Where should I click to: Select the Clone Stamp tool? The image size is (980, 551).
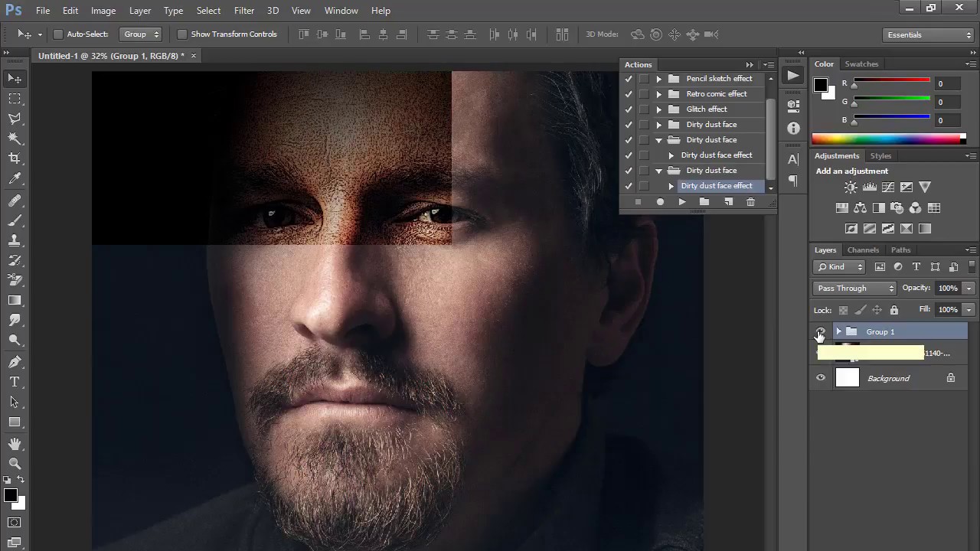(x=15, y=240)
